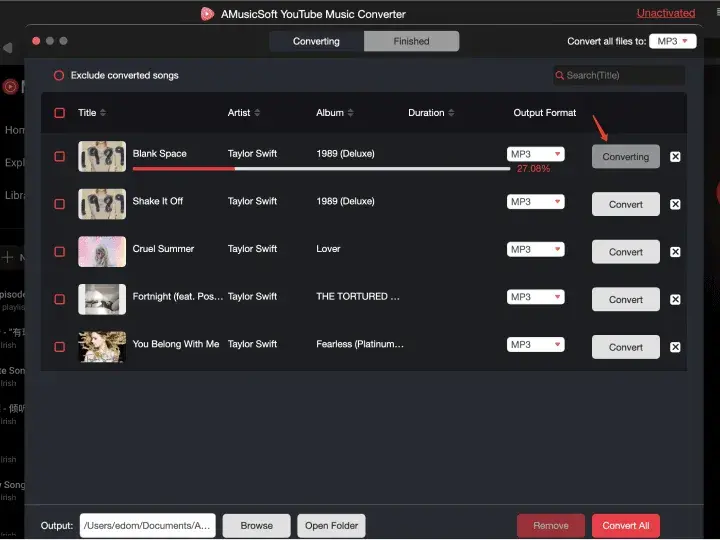Open Convert all files to MP3 dropdown
This screenshot has width=720, height=540.
673,41
